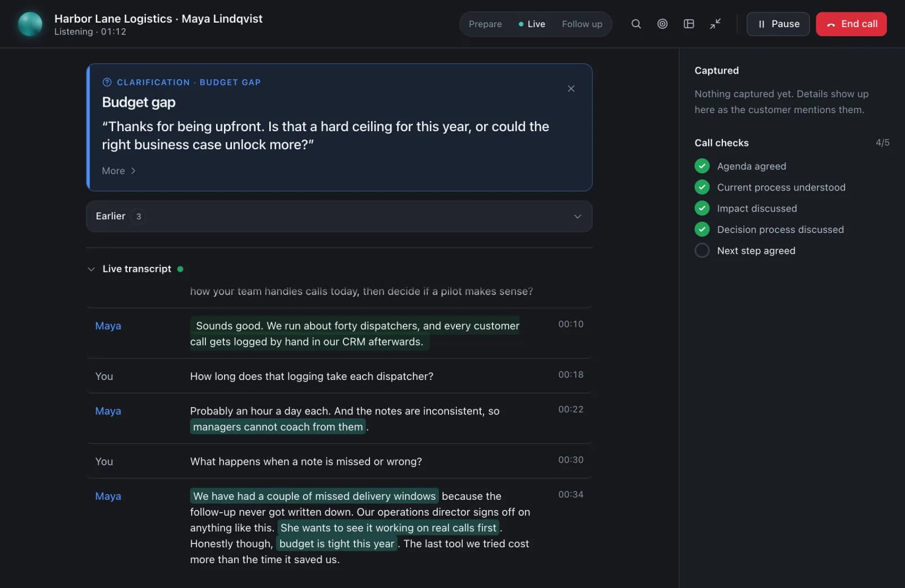Open the search icon in top bar
Viewport: 905px width, 588px height.
[636, 24]
